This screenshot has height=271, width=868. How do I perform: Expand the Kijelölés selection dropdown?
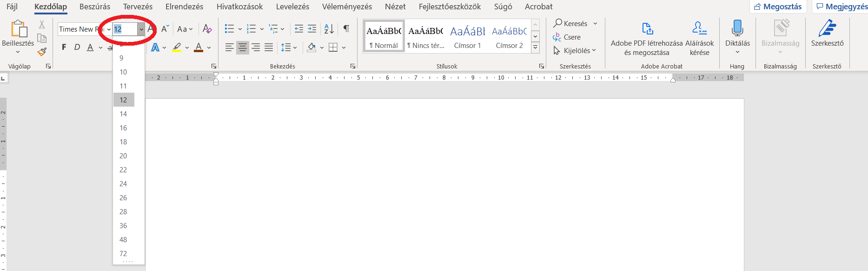click(x=575, y=50)
